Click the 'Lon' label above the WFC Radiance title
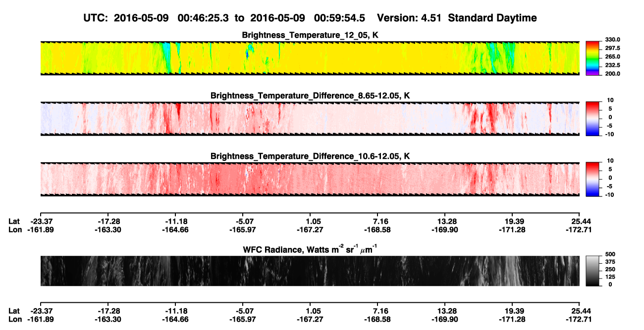Screen dimensions: 644x330 click(15, 230)
